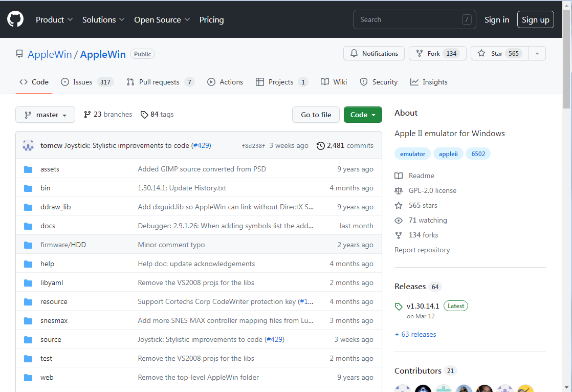Screen dimensions: 572x392
Task: Open the tomcw author link
Action: tap(52, 145)
